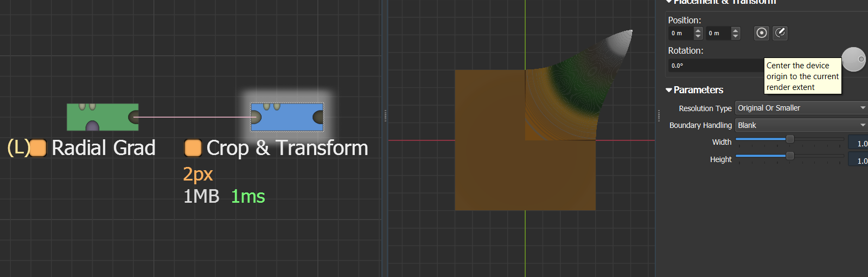Collapse the Placement & Transform section
The width and height of the screenshot is (868, 277).
click(x=669, y=2)
